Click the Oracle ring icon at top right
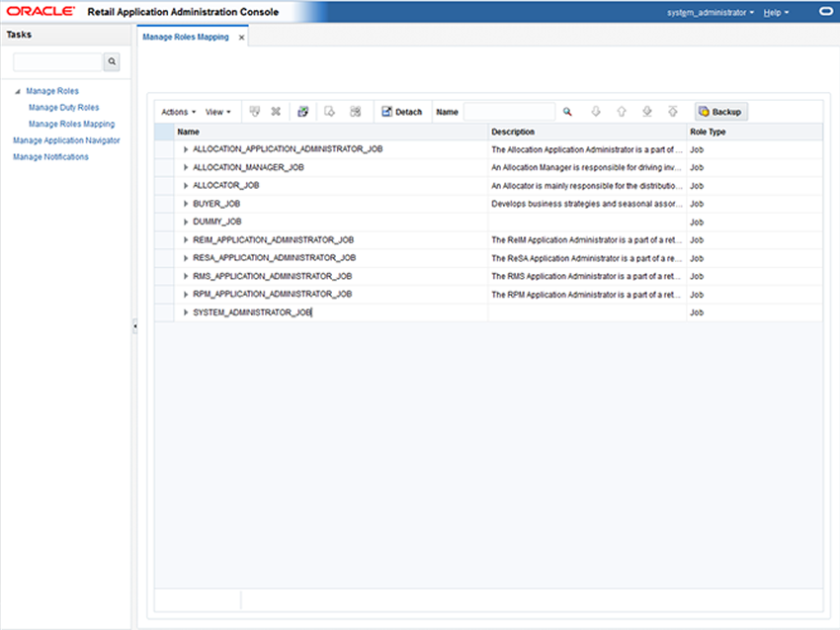840x630 pixels. click(x=826, y=11)
